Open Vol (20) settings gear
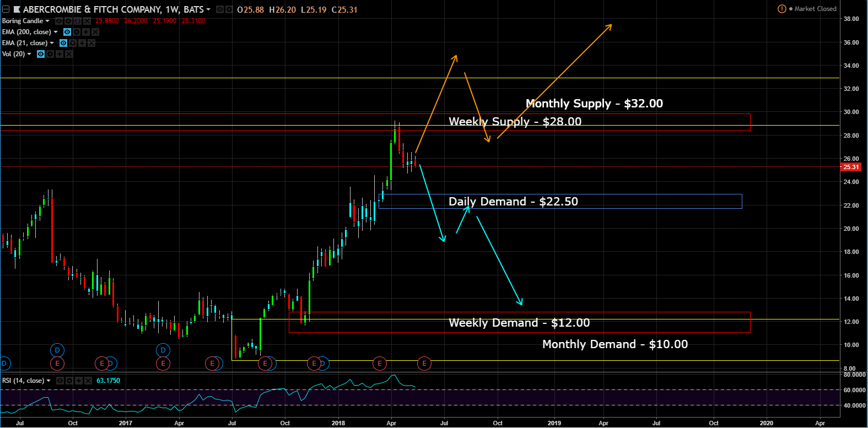This screenshot has height=428, width=868. click(50, 54)
